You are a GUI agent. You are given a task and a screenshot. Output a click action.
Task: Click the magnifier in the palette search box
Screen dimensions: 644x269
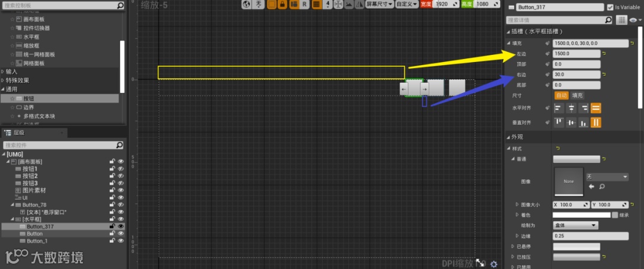120,6
